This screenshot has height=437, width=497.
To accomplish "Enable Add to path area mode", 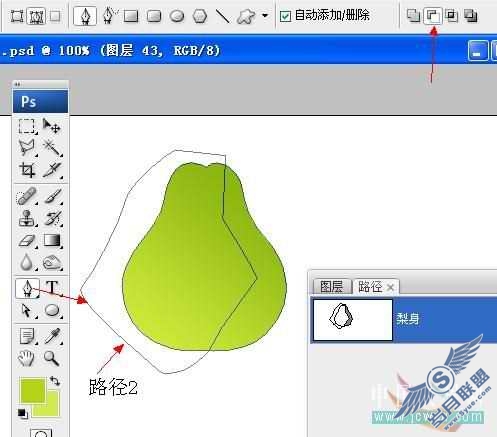I will click(x=413, y=15).
